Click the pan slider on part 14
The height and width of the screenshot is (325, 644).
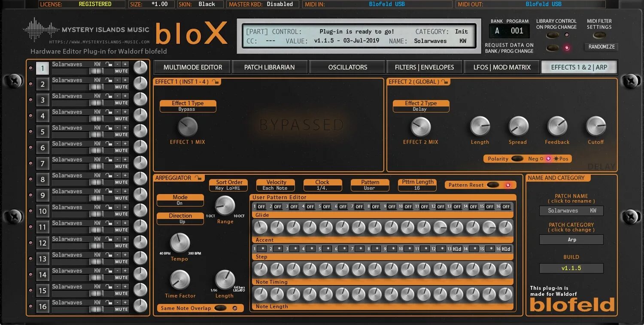click(x=96, y=278)
